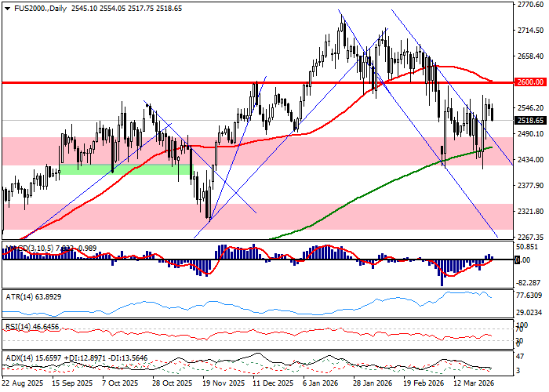Click the 2434.00 price axis label
Viewport: 549px width, 392px height.
click(530, 160)
